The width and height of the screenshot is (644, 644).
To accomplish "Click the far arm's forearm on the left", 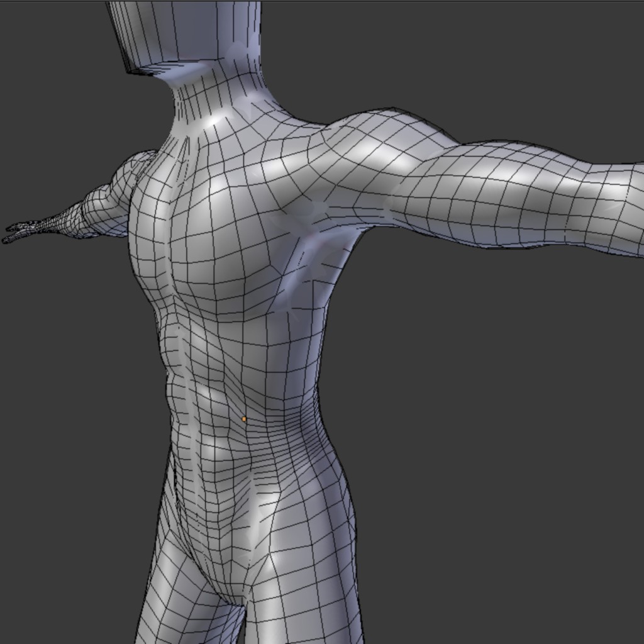I will 75,217.
